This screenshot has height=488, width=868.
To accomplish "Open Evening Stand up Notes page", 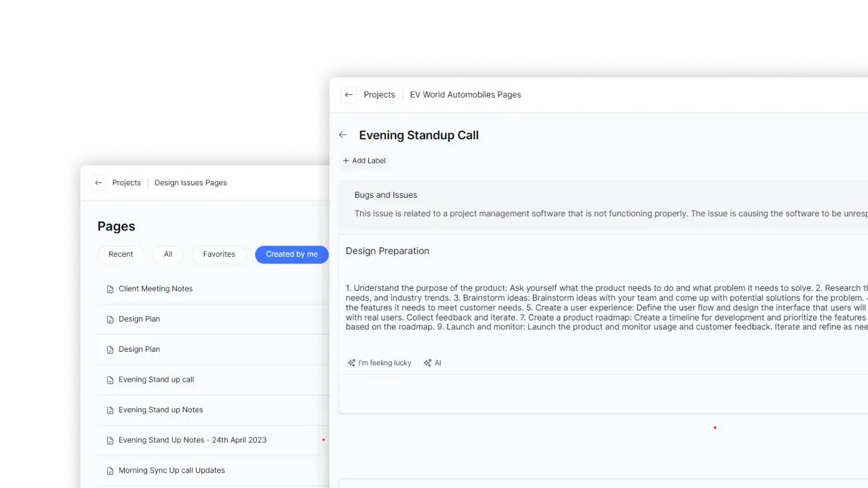I will point(161,410).
